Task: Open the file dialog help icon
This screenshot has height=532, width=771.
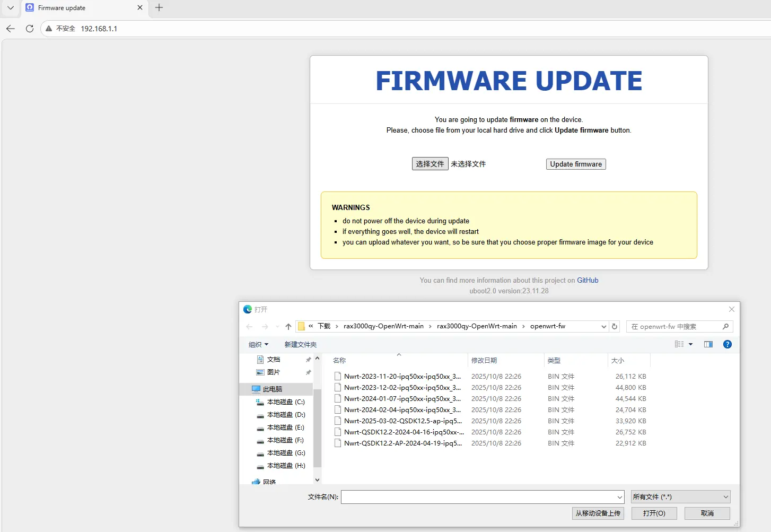Action: [x=728, y=344]
